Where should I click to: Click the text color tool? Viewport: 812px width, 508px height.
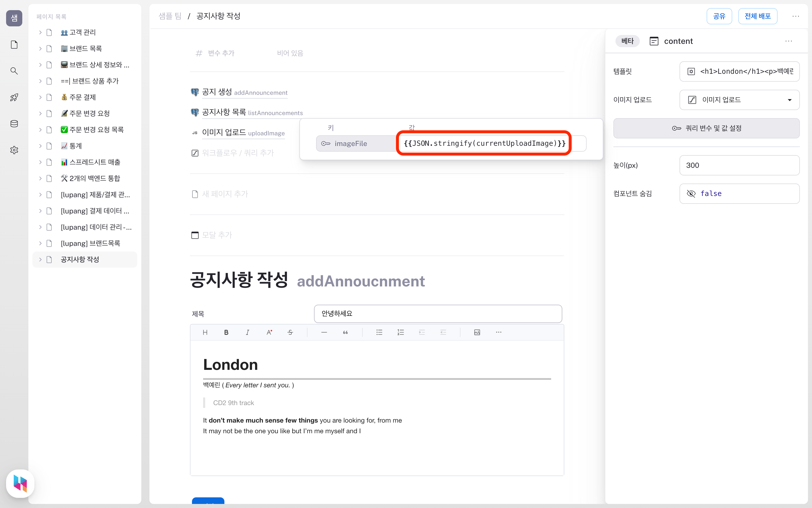(269, 332)
